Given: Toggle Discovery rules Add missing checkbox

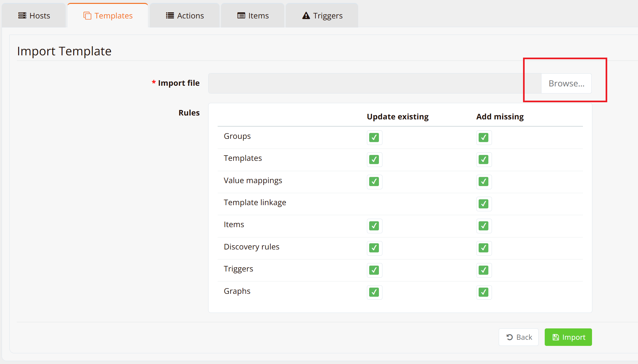Looking at the screenshot, I should pos(484,248).
